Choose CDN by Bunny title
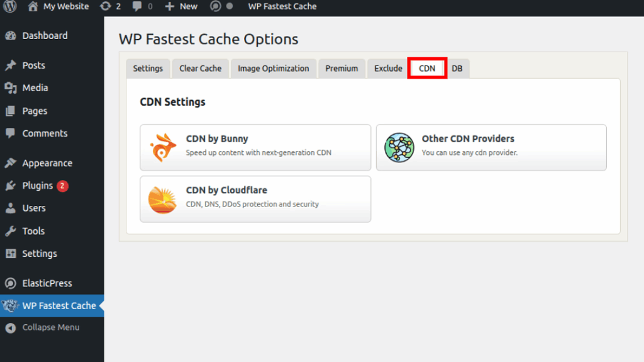 (217, 139)
